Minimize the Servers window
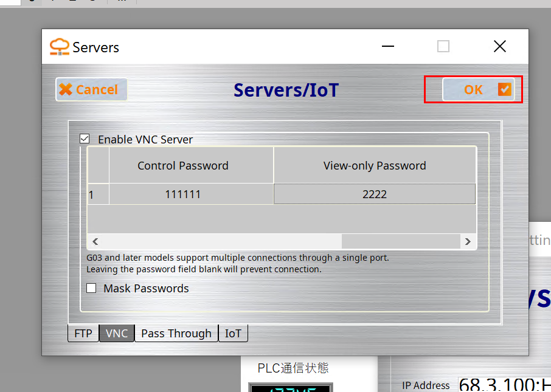551x392 pixels. pyautogui.click(x=387, y=47)
